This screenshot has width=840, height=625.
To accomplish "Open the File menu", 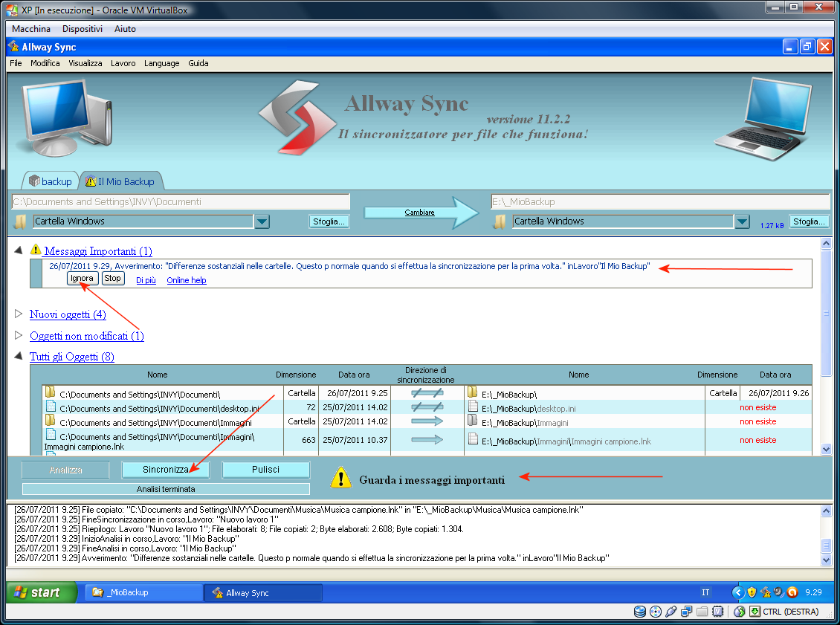I will point(16,63).
